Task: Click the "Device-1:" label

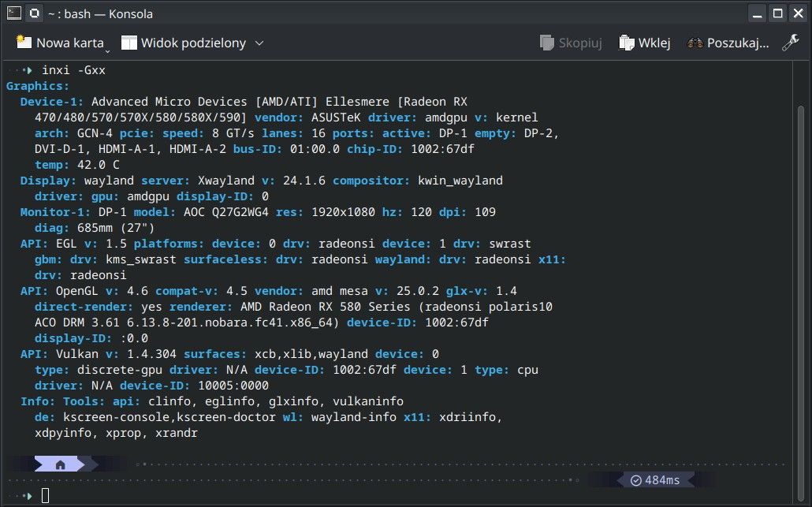Action: 52,102
